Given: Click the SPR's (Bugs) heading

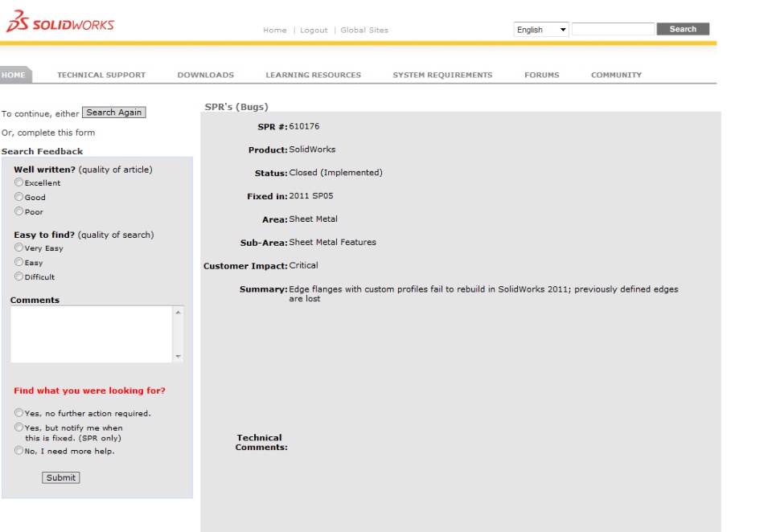Looking at the screenshot, I should coord(236,107).
